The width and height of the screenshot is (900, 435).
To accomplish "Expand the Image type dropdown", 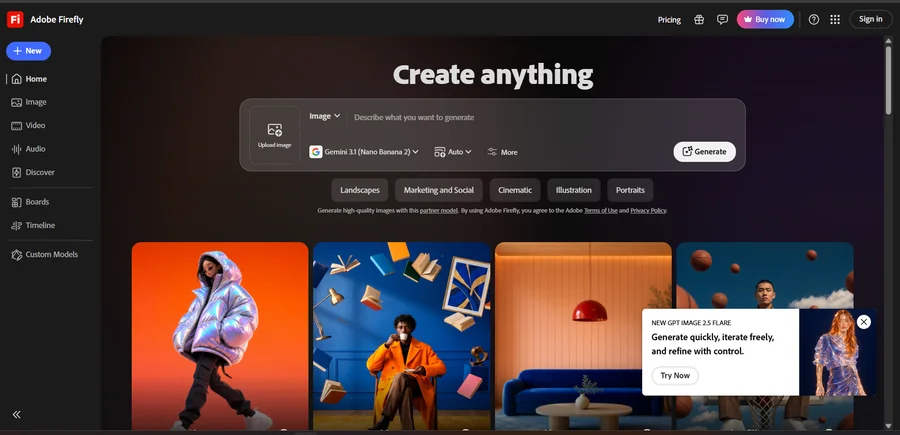I will pos(325,116).
